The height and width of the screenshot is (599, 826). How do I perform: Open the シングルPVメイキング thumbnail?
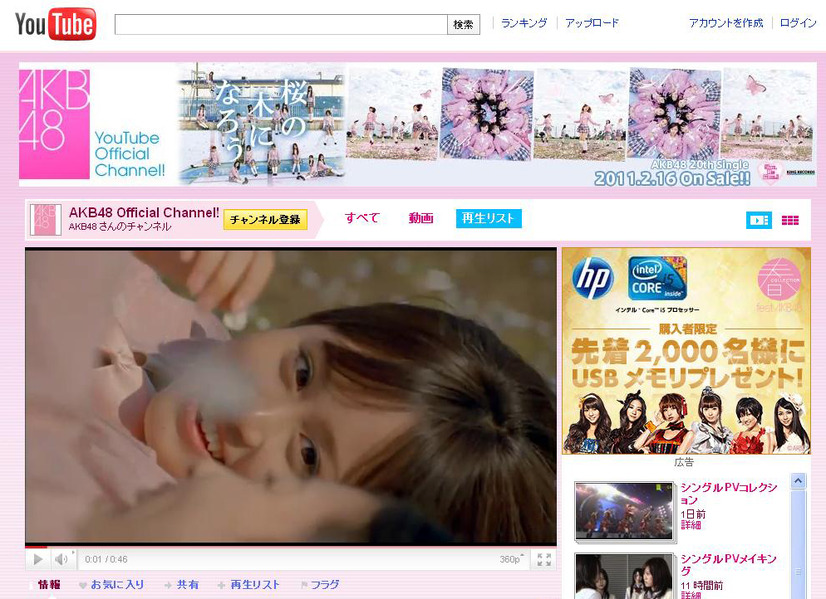(x=624, y=576)
